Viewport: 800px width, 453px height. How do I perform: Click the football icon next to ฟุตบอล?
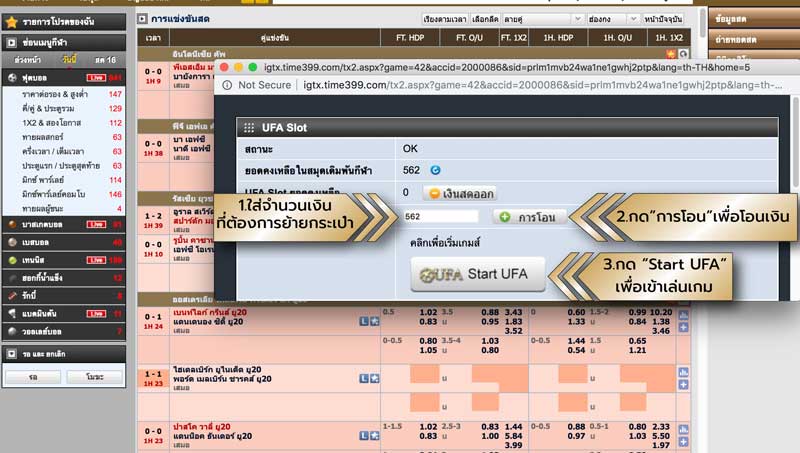pos(12,78)
